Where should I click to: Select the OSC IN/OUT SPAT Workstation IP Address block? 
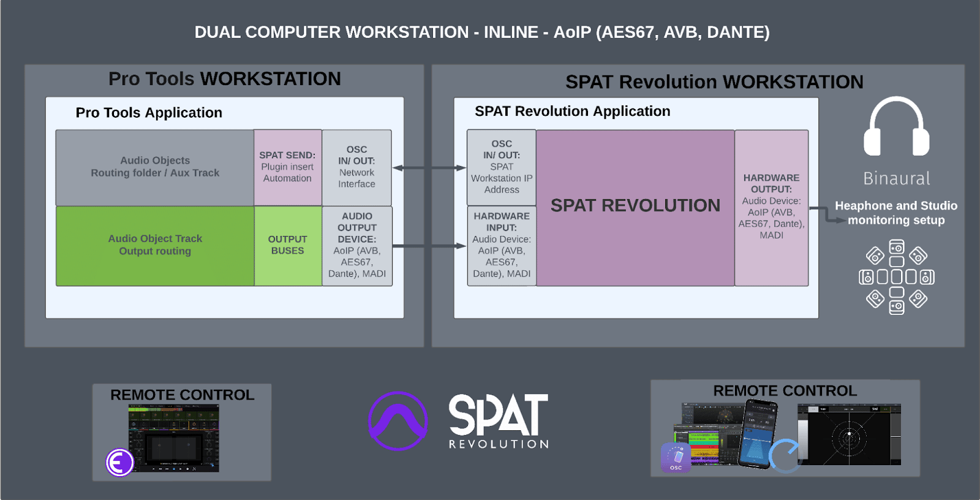(501, 167)
